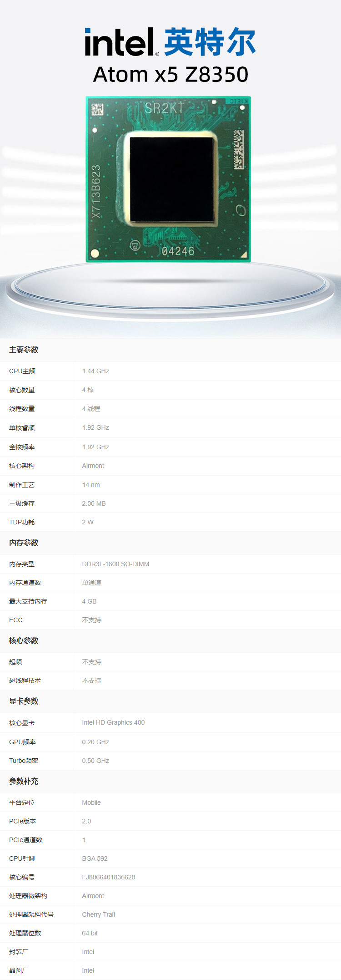Image resolution: width=341 pixels, height=980 pixels.
Task: Click the '单核睿频' label
Action: coord(22,428)
